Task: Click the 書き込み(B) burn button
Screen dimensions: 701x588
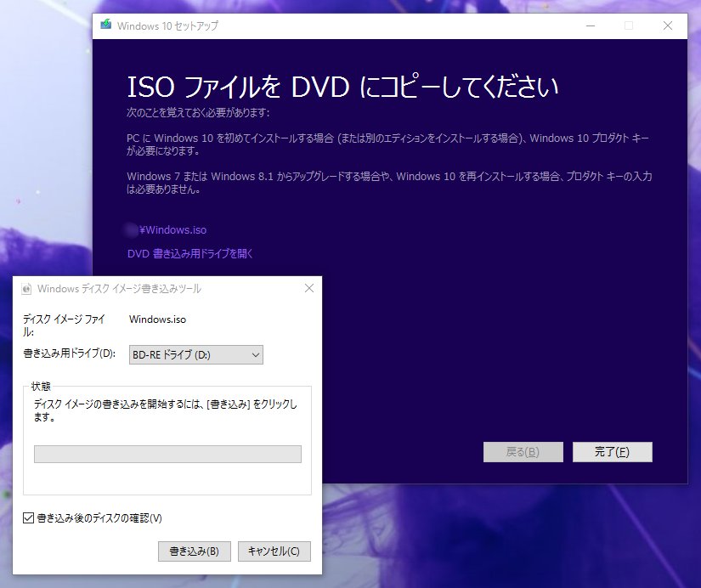Action: pyautogui.click(x=195, y=551)
